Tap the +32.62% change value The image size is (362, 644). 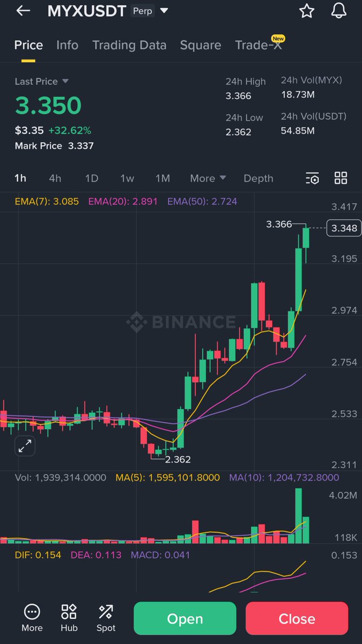coord(70,130)
